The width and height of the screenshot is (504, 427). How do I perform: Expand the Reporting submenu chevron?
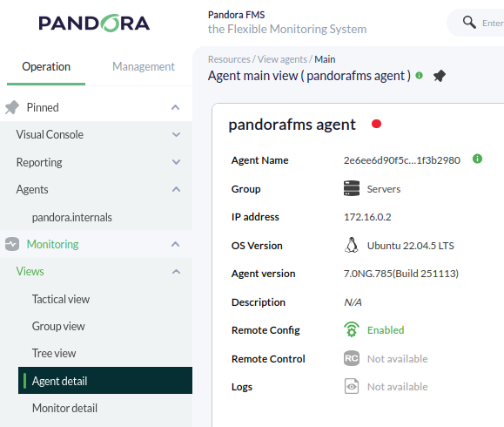[x=176, y=162]
